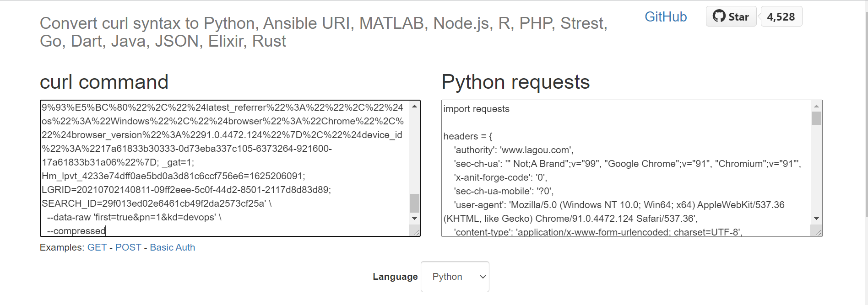Viewport: 868px width, 305px height.
Task: Click the 'Python requests' heading
Action: coord(515,82)
